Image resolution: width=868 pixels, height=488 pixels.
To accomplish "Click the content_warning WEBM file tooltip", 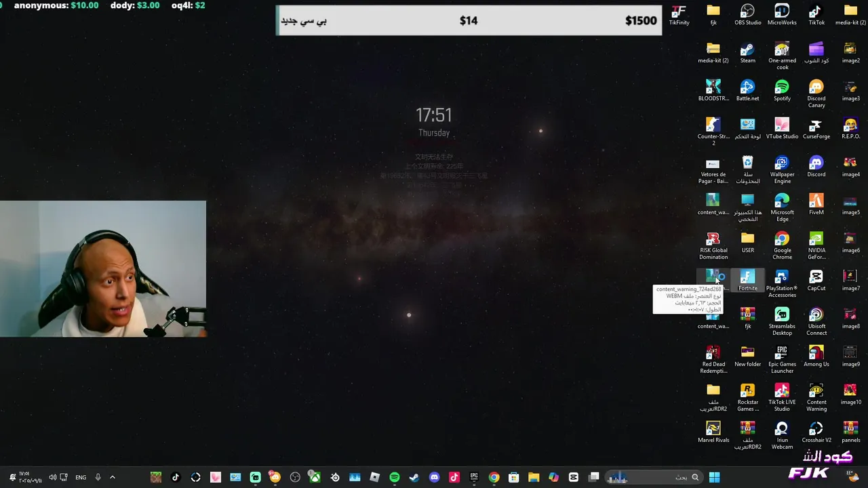I will coord(688,299).
